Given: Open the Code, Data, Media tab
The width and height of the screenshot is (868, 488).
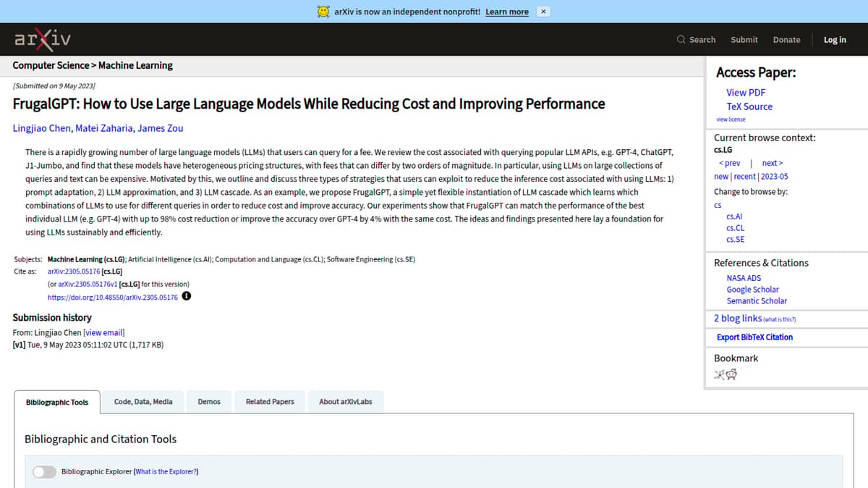Looking at the screenshot, I should pyautogui.click(x=143, y=402).
